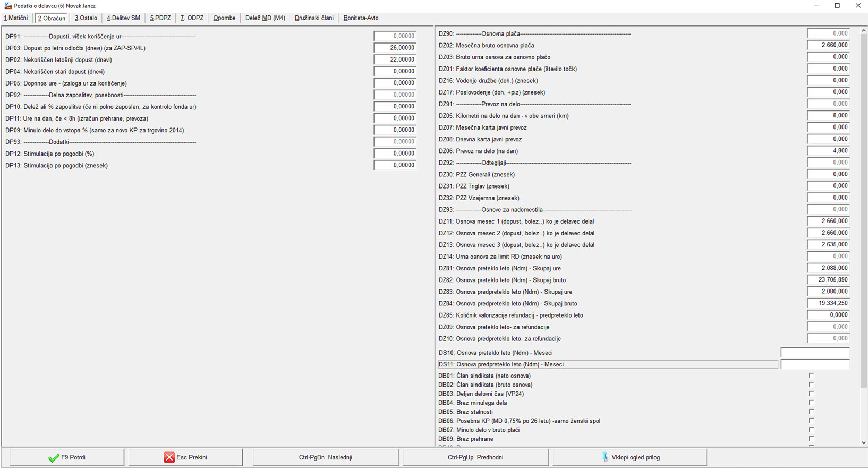Open the Družinski člani tab

[x=314, y=18]
